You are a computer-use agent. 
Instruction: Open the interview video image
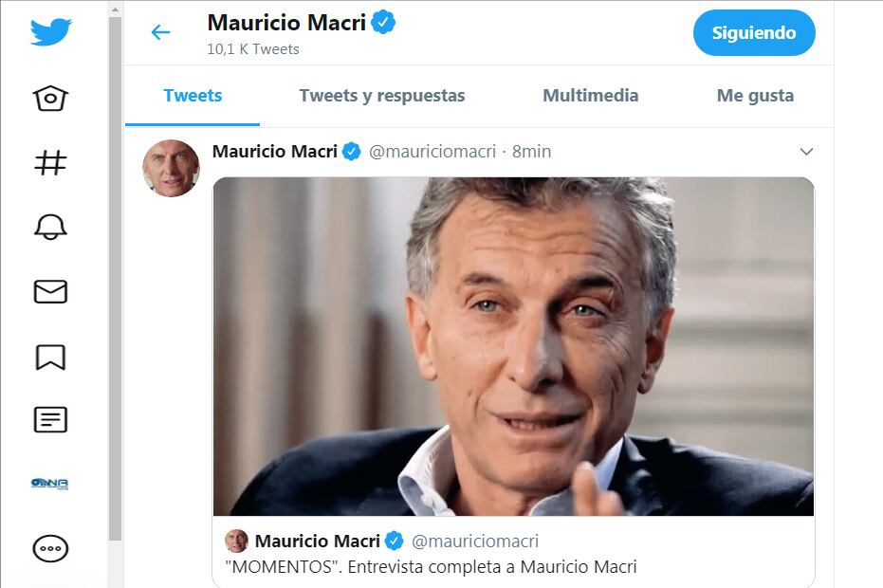512,346
